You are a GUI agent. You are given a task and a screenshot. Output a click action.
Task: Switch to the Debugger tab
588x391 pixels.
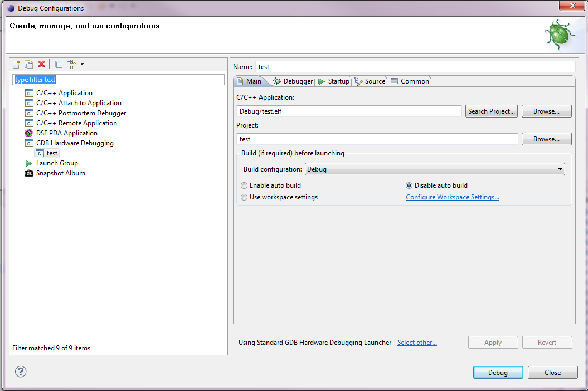[x=293, y=81]
